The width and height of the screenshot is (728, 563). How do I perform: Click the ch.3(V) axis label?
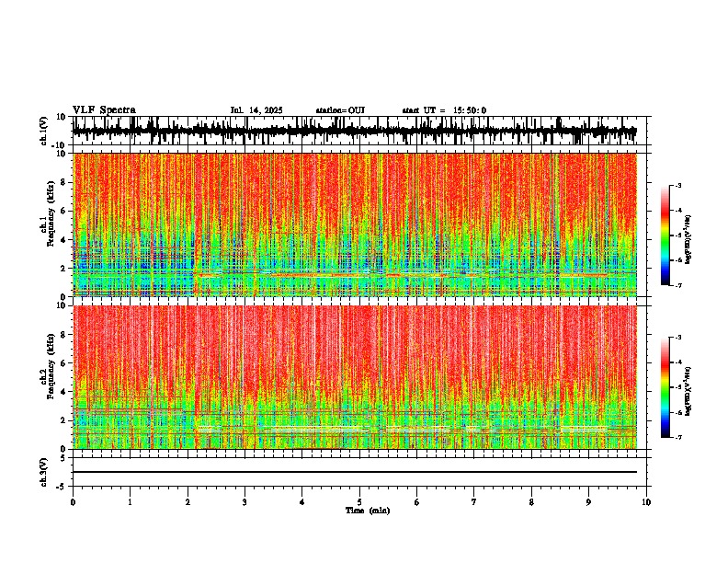point(44,472)
